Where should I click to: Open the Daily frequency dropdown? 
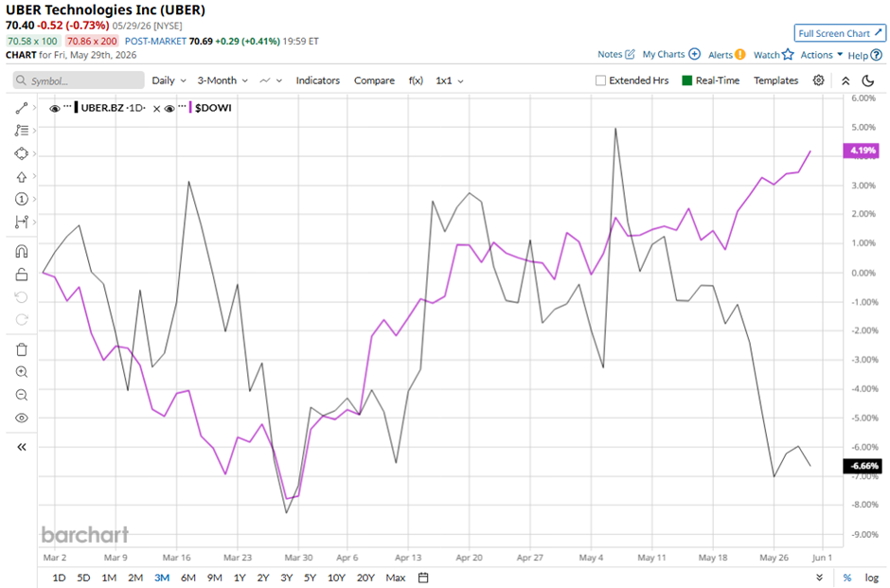(x=169, y=80)
